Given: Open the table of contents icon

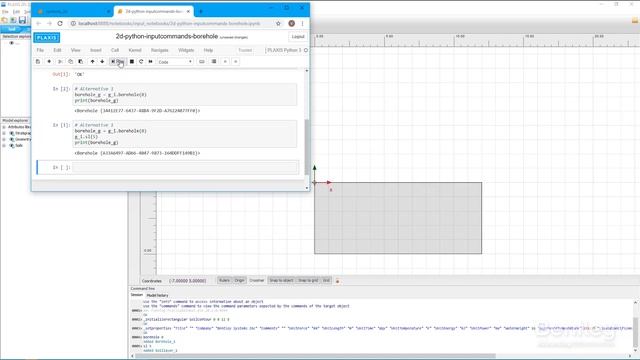Looking at the screenshot, I should click(214, 62).
